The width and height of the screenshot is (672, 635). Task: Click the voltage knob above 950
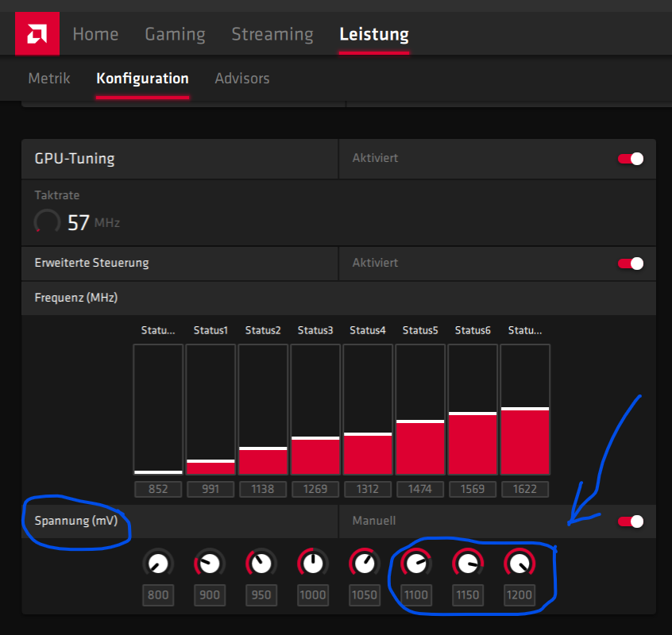(x=261, y=564)
